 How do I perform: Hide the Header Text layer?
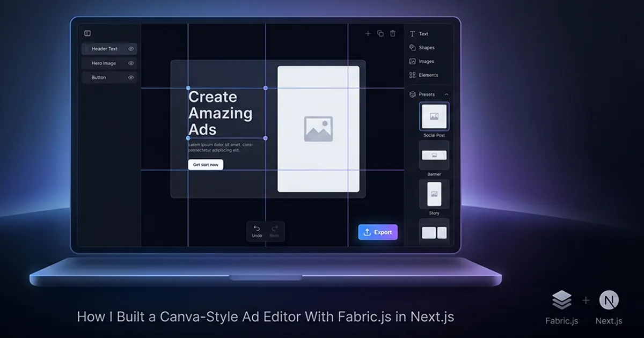[x=131, y=49]
